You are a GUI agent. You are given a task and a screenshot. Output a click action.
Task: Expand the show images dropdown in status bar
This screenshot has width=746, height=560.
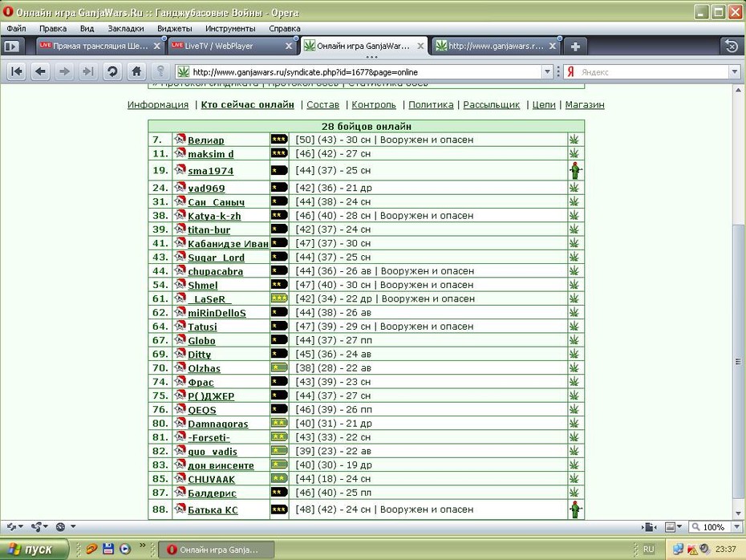[x=679, y=526]
